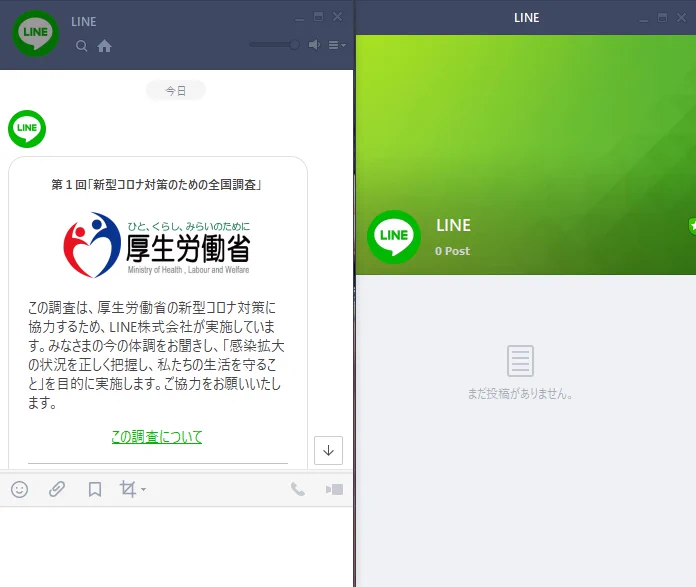This screenshot has height=587, width=696.
Task: Jump to latest message with down arrow
Action: 328,450
